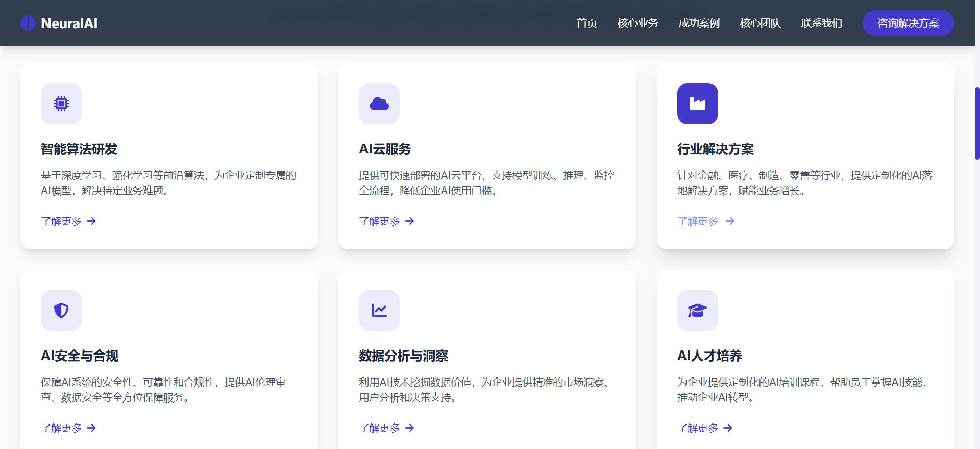Click the line chart icon for 数据分析与洞察
The image size is (980, 449).
click(x=379, y=311)
